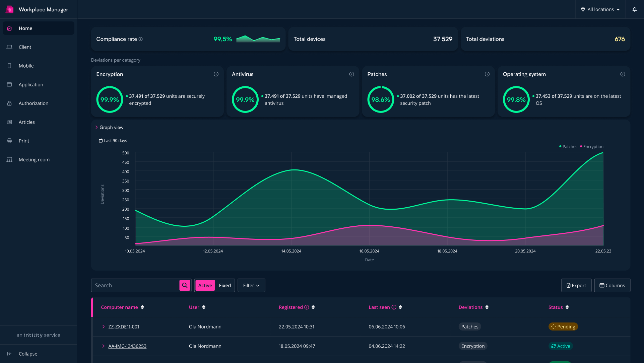The image size is (644, 363).
Task: Click the Compliance rate info icon
Action: coord(141,39)
